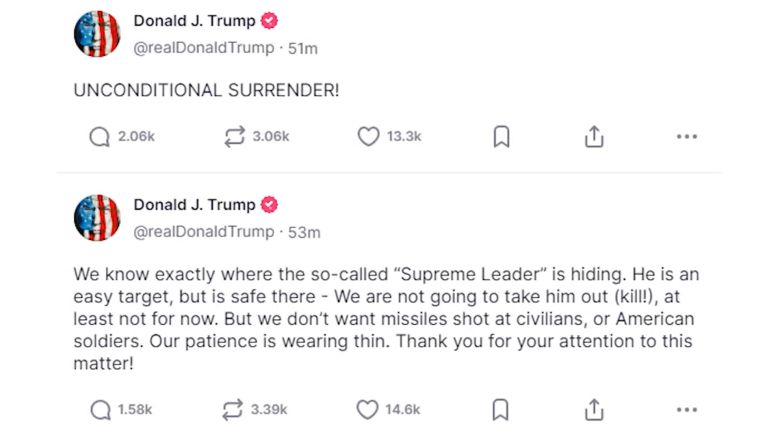780x438 pixels.
Task: Repost the UNCONDITIONAL SURRENDER post
Action: pos(234,137)
